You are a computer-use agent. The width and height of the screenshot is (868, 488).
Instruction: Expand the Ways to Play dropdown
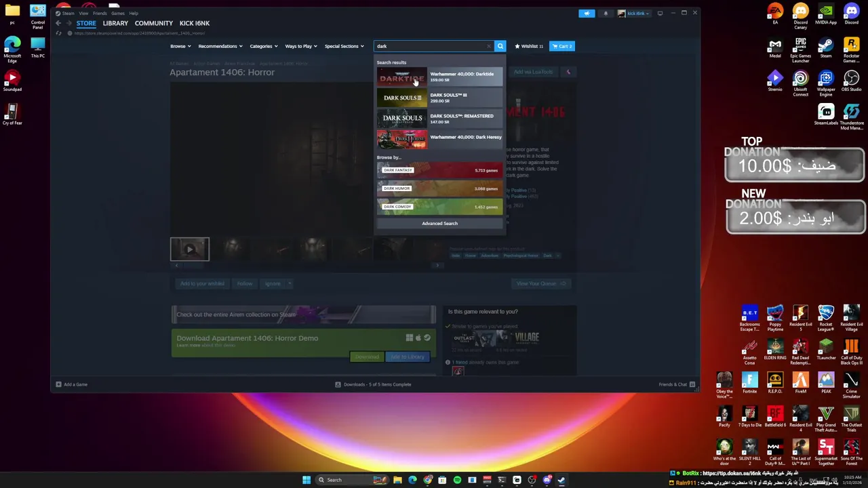301,46
